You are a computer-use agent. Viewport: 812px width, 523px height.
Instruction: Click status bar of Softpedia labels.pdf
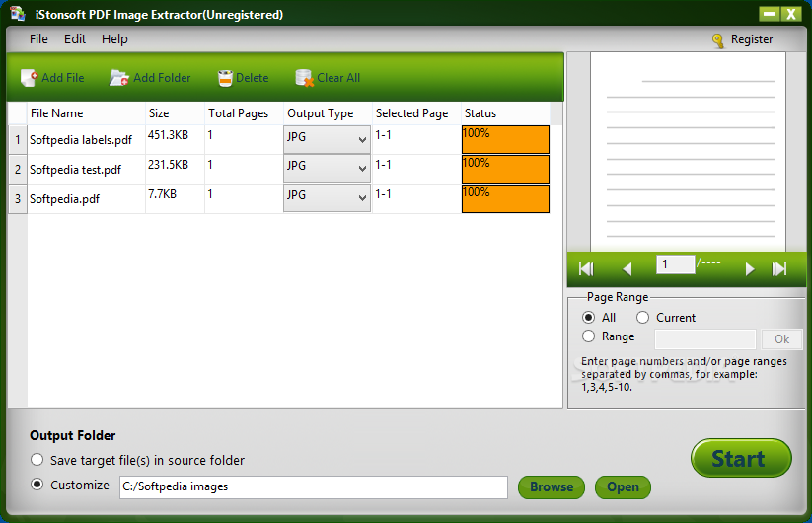(x=505, y=139)
